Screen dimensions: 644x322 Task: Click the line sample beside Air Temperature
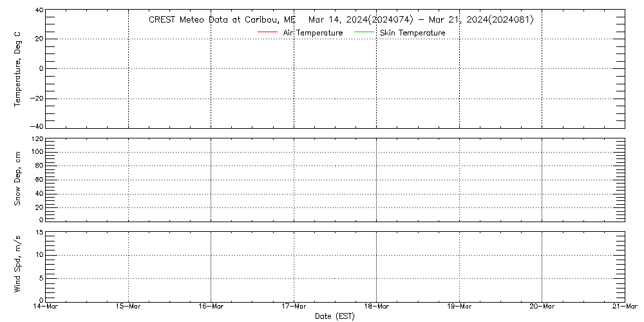click(x=267, y=32)
